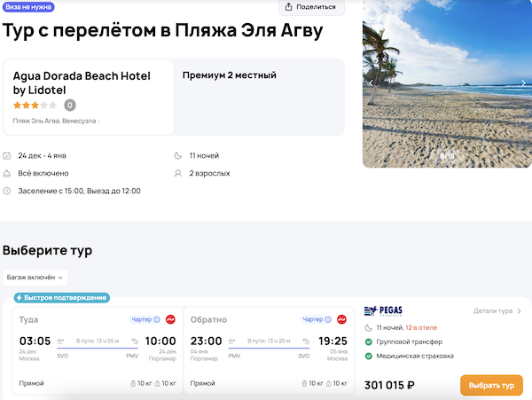The width and height of the screenshot is (532, 400).
Task: Click the red airline logo in the Туда flight card
Action: 170,319
